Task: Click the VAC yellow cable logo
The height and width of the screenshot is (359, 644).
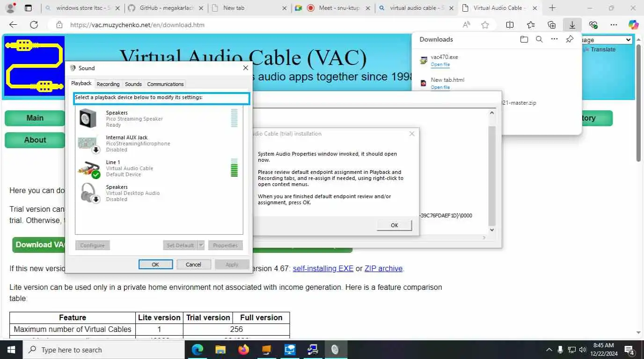Action: pos(34,66)
